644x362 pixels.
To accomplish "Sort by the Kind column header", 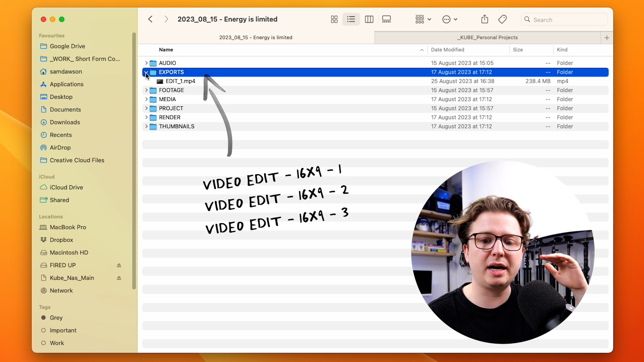I will pos(562,50).
